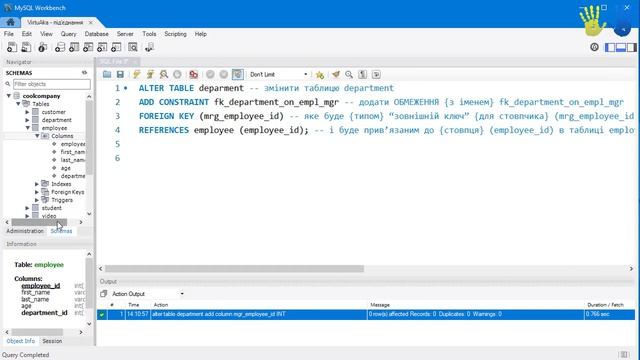Screen dimensions: 640x360
Task: Switch to the Session tab
Action: 52,341
